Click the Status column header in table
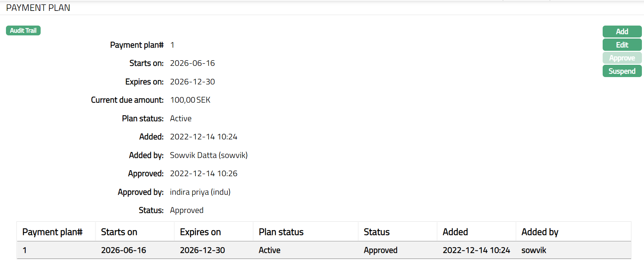The width and height of the screenshot is (644, 262). click(377, 232)
